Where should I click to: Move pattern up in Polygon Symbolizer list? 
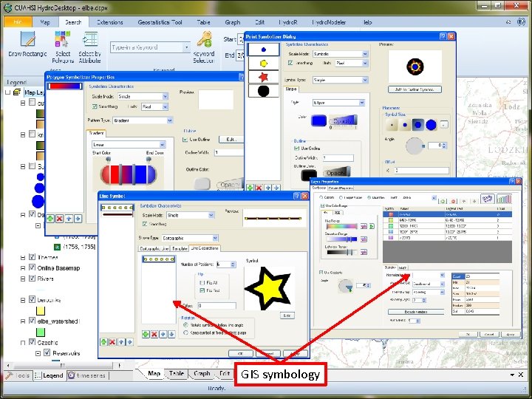pyautogui.click(x=69, y=219)
